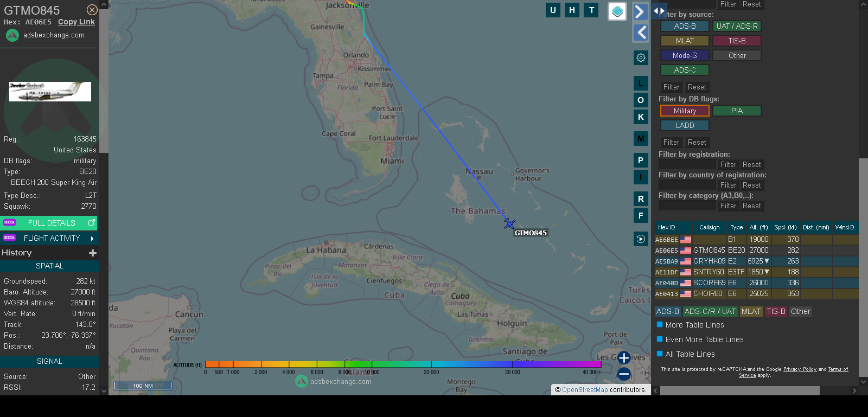Enable All Table Lines checkbox
Image resolution: width=868 pixels, height=417 pixels.
[660, 354]
